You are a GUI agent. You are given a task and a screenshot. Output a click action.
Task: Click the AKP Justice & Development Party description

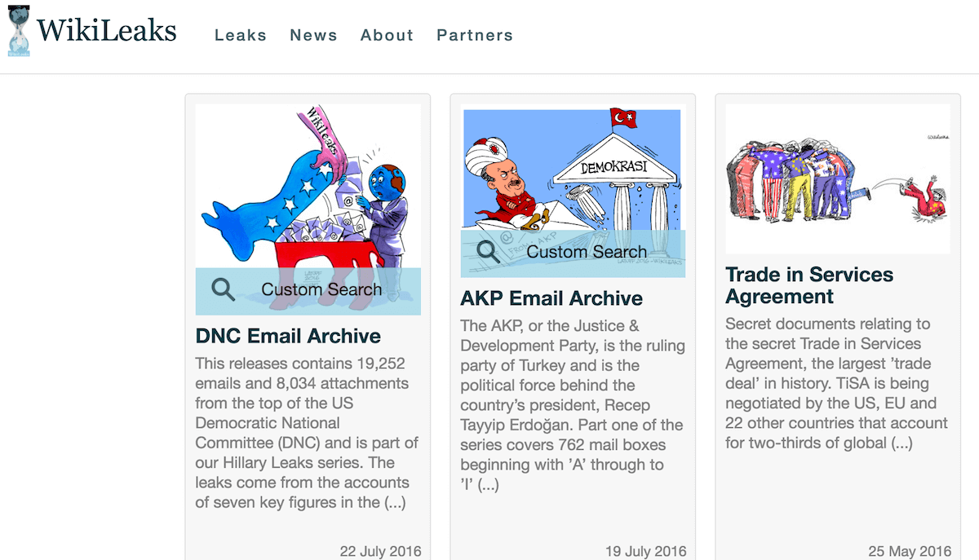point(572,404)
